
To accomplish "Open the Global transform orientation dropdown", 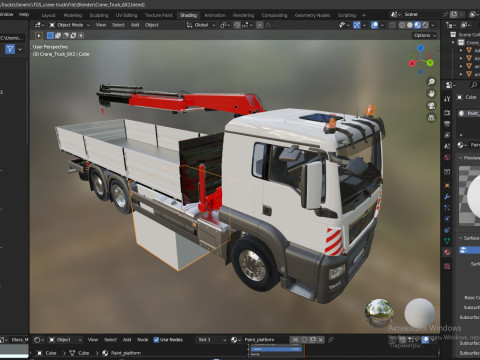I will click(x=201, y=25).
